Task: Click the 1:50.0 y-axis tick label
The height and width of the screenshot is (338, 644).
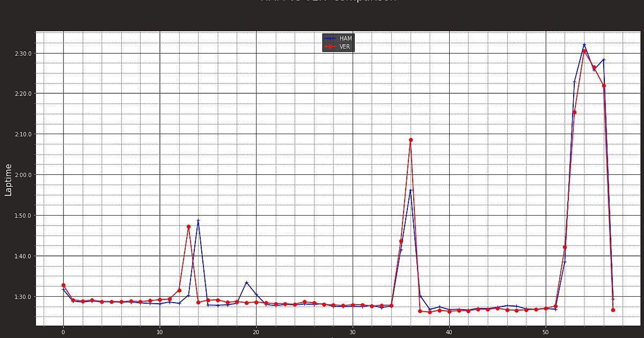Action: pyautogui.click(x=22, y=216)
